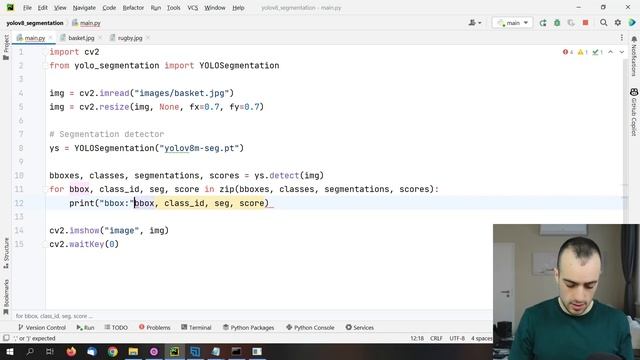The image size is (640, 360).
Task: Open the Windows Start menu
Action: point(9,351)
